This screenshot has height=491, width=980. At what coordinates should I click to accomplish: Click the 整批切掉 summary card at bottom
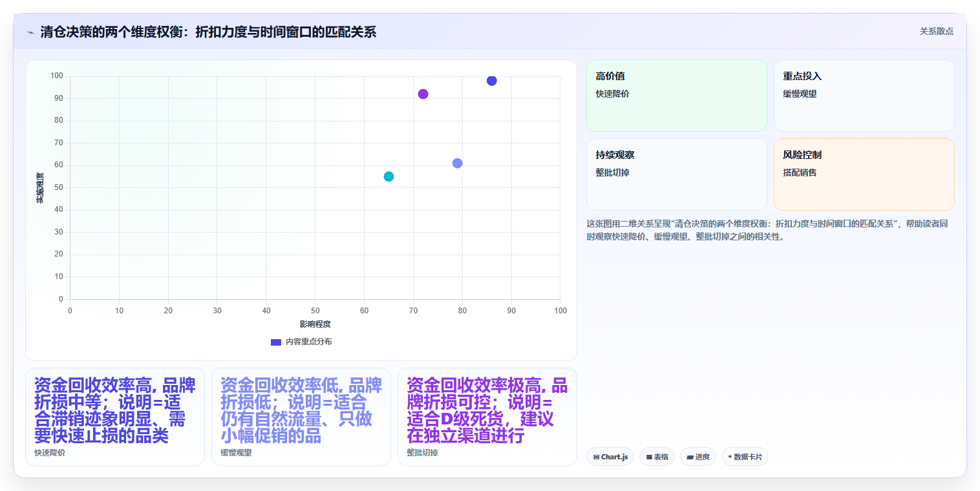pos(487,417)
